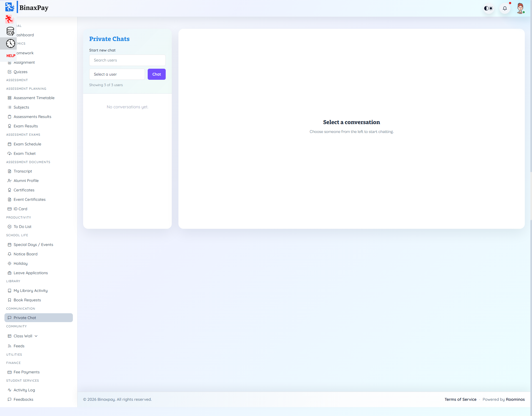This screenshot has height=416, width=532.
Task: Click the purple Chat button
Action: (156, 74)
